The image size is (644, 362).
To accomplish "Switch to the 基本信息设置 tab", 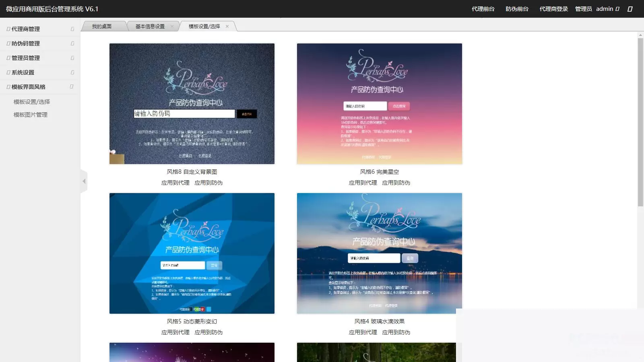I will [150, 27].
